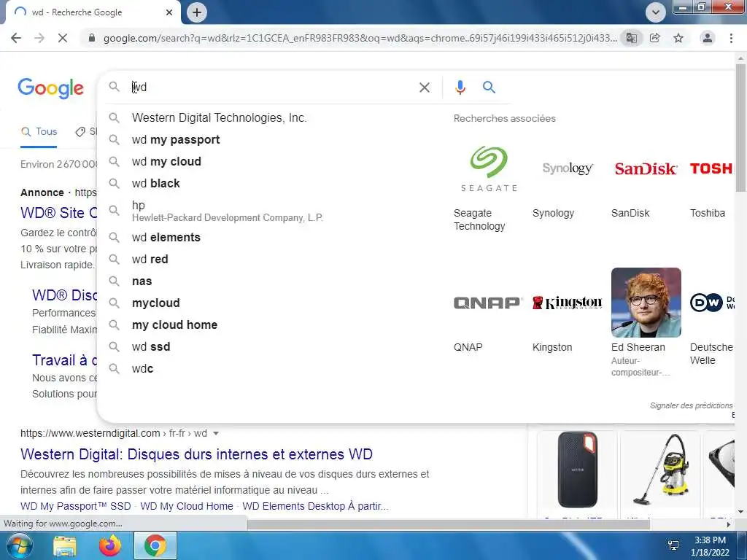Click the lock icon in address bar
The height and width of the screenshot is (560, 747).
click(x=91, y=38)
